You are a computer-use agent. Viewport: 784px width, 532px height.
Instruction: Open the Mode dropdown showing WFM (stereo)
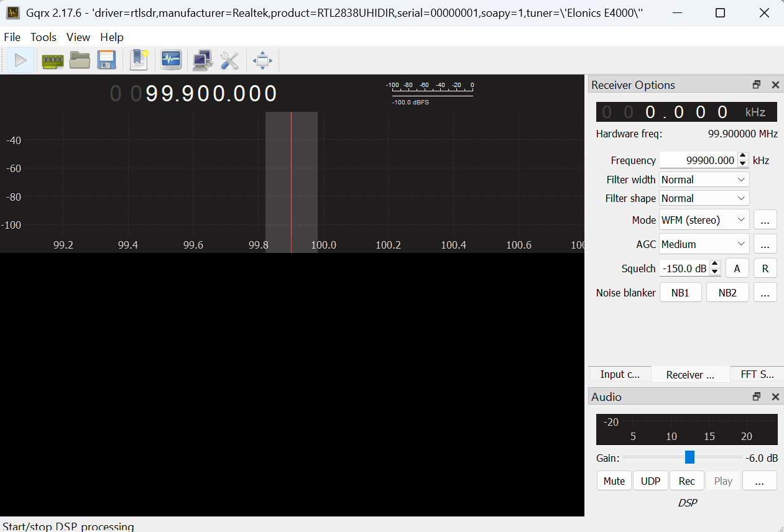[704, 220]
